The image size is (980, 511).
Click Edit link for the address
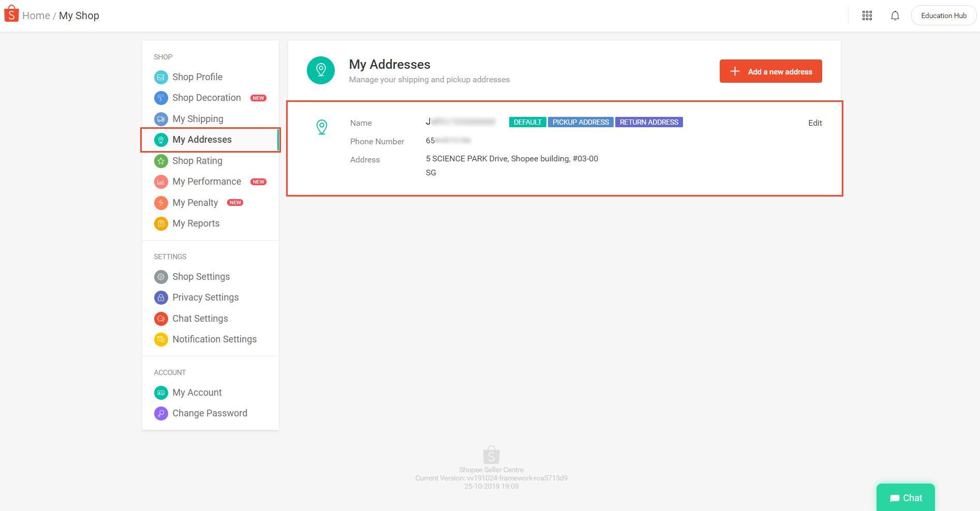click(815, 123)
